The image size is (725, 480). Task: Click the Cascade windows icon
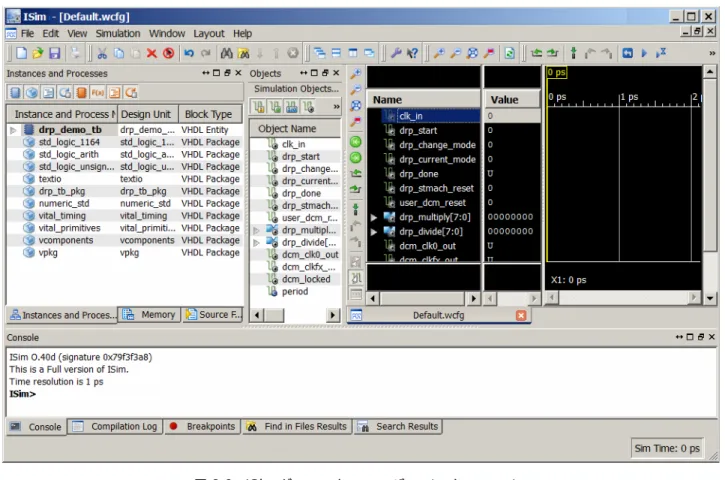point(319,53)
